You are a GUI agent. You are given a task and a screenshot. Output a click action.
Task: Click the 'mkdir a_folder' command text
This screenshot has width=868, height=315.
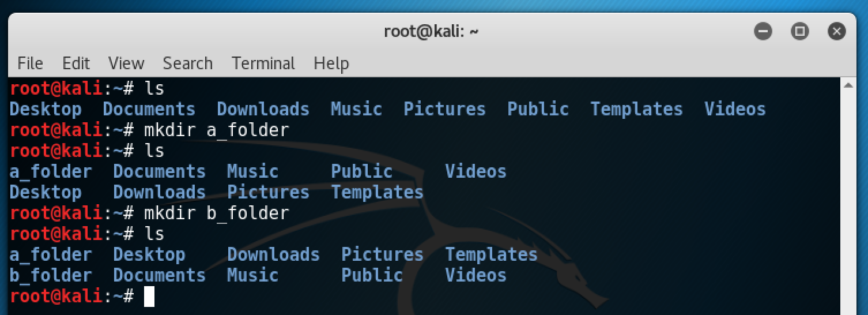coord(216,130)
